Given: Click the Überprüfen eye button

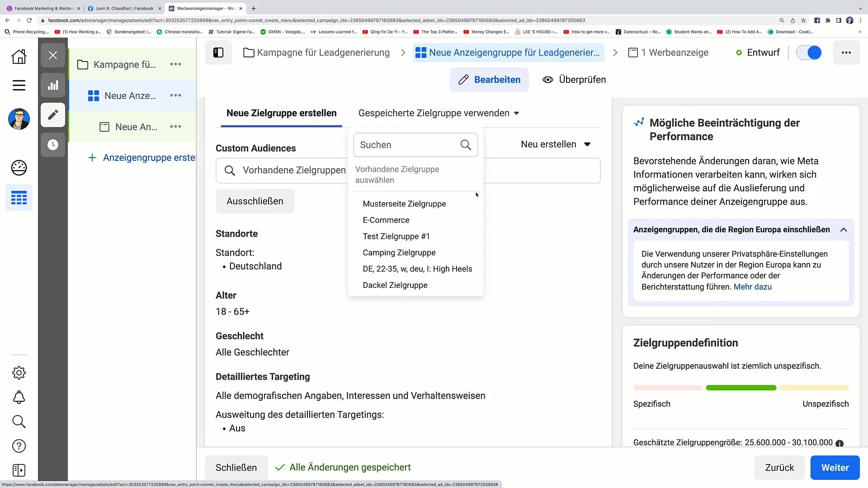Looking at the screenshot, I should 574,80.
